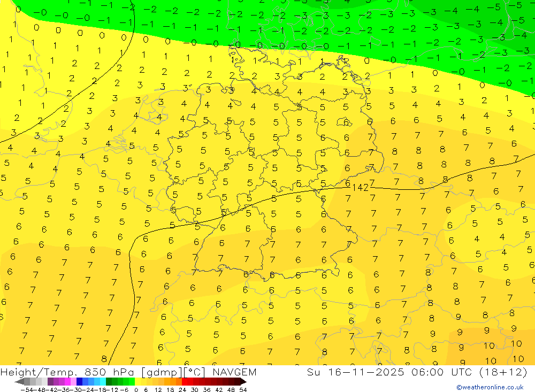Viewport: 535px width, 392px height.
Task: Click the date 'Su 16-11-2025'
Action: pyautogui.click(x=355, y=372)
